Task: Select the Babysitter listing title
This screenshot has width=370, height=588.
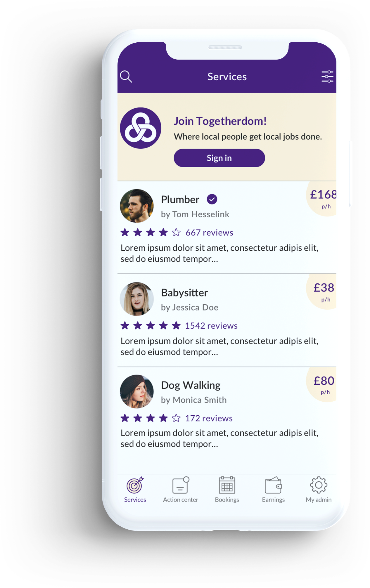Action: 184,293
